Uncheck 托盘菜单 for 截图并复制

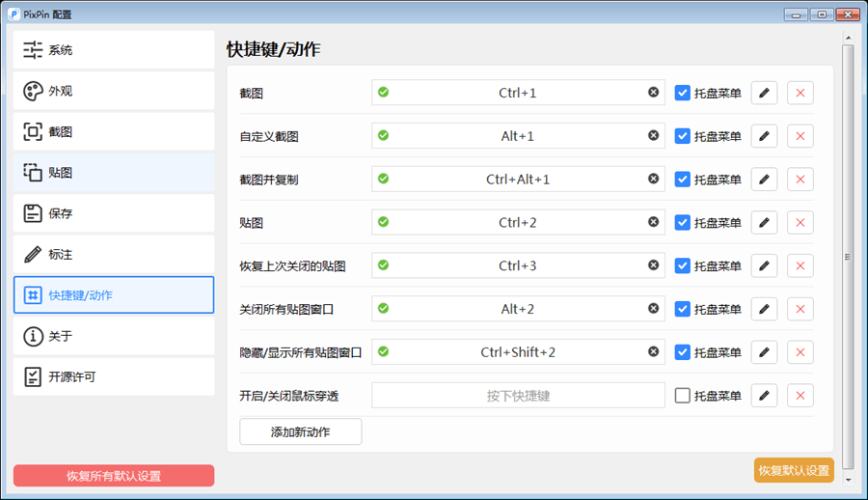[x=682, y=179]
